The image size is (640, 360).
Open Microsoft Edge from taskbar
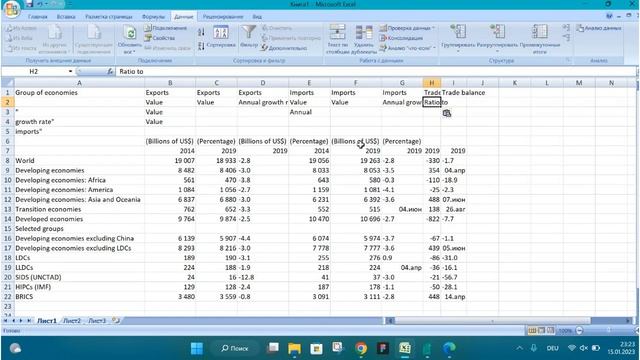(449, 348)
